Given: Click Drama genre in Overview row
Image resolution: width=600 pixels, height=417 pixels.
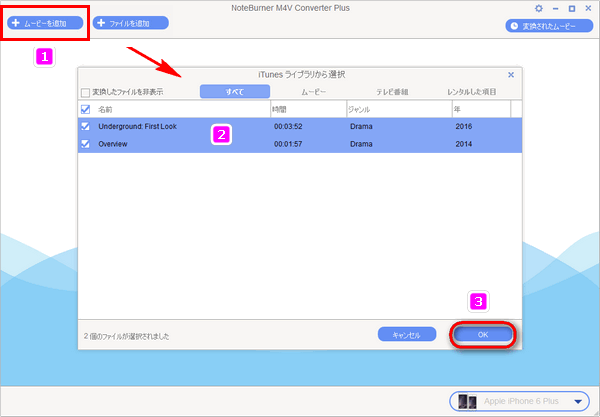Looking at the screenshot, I should [361, 144].
